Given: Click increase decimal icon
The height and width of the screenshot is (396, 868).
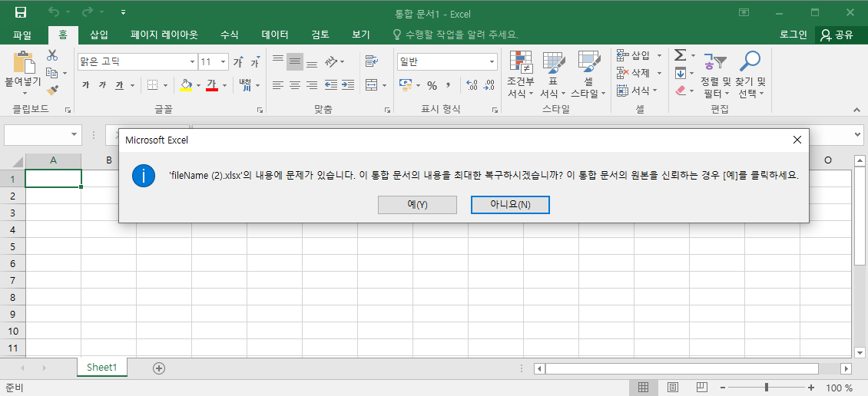Looking at the screenshot, I should (472, 85).
